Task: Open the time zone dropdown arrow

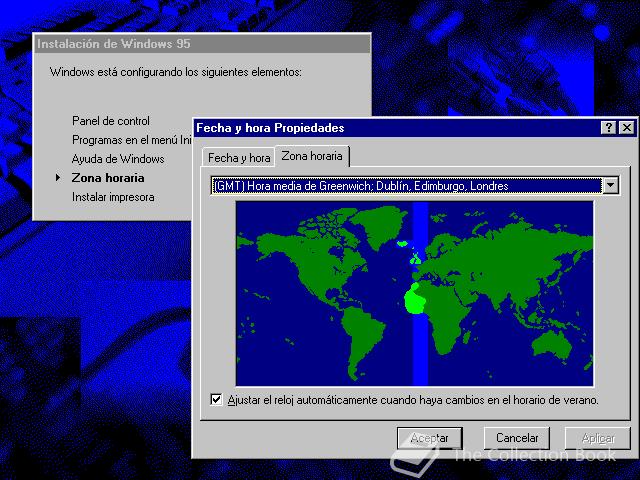Action: (610, 186)
